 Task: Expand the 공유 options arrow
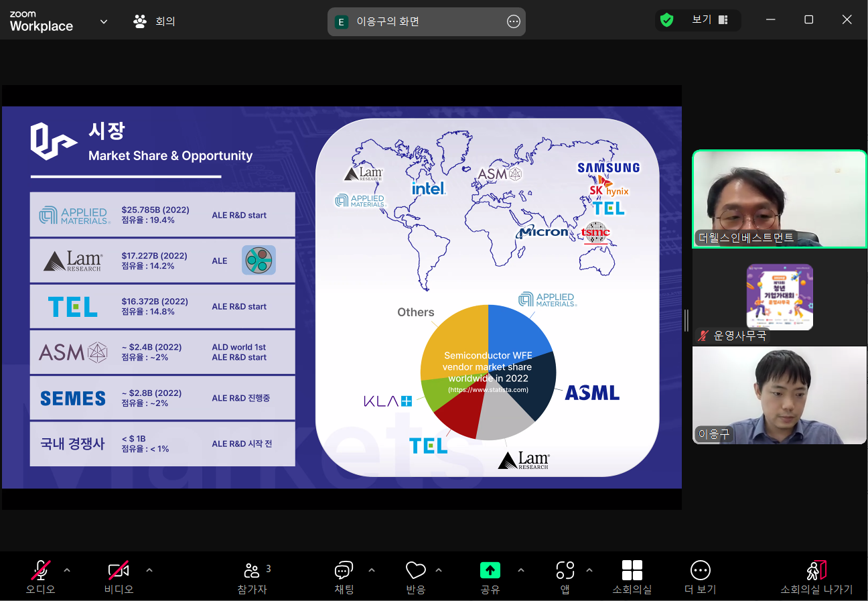pos(520,570)
